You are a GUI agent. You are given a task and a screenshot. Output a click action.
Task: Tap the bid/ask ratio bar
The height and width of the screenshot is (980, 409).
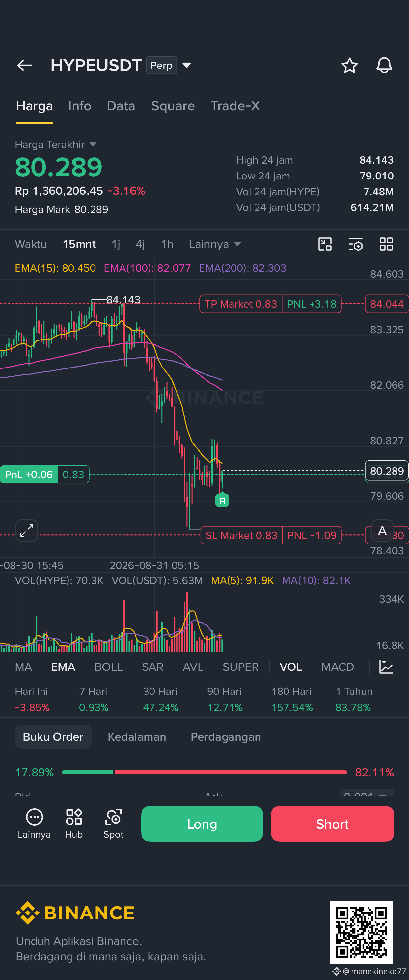(x=204, y=772)
